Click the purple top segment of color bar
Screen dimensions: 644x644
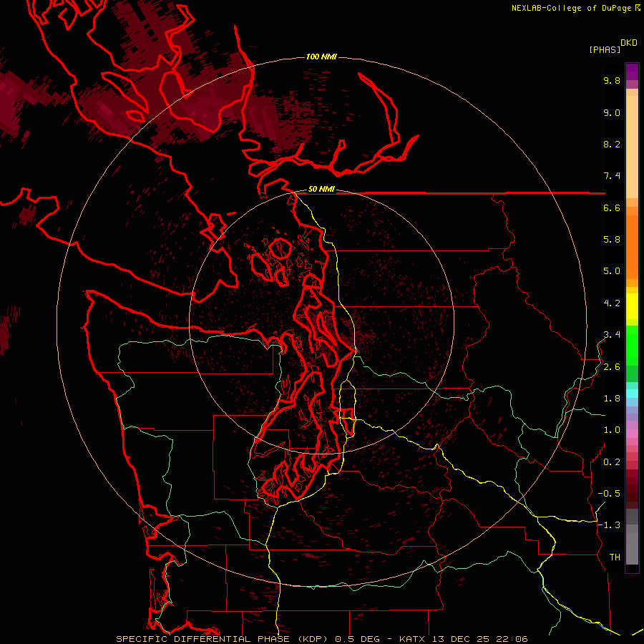coord(632,72)
